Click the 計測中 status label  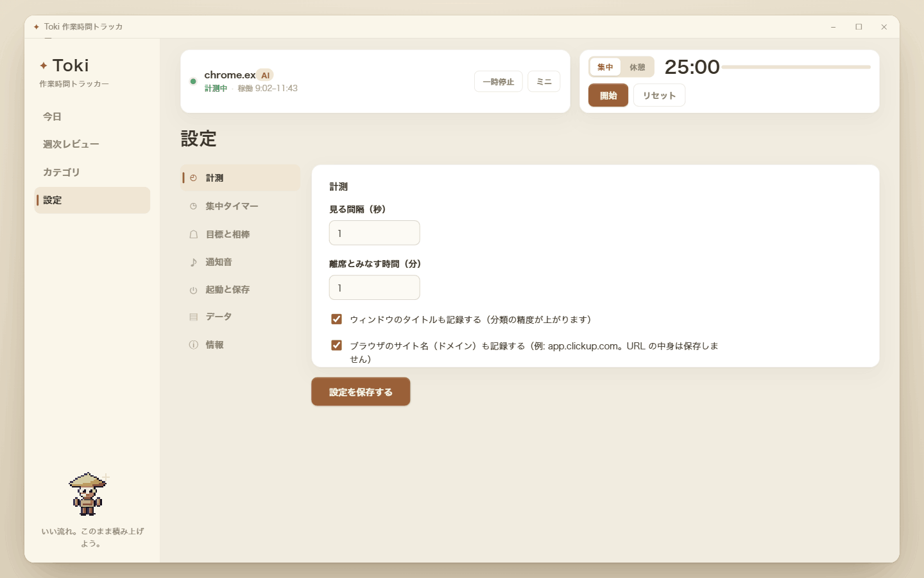(x=216, y=89)
